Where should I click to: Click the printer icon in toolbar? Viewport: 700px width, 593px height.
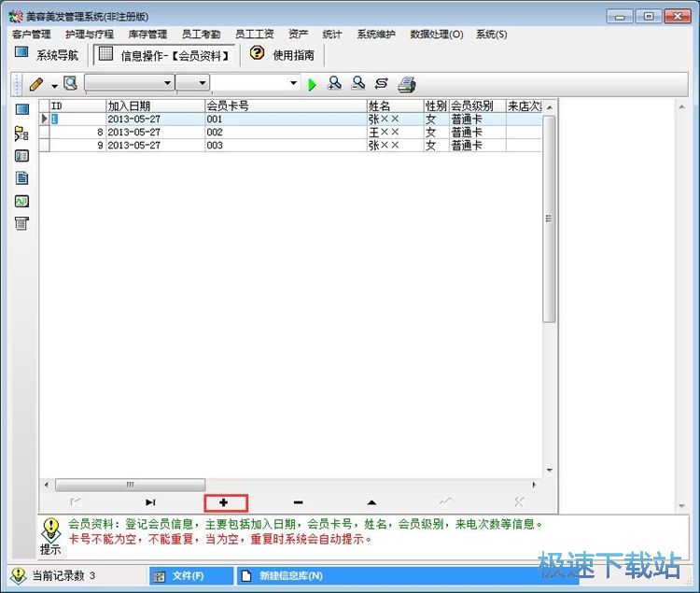point(406,84)
